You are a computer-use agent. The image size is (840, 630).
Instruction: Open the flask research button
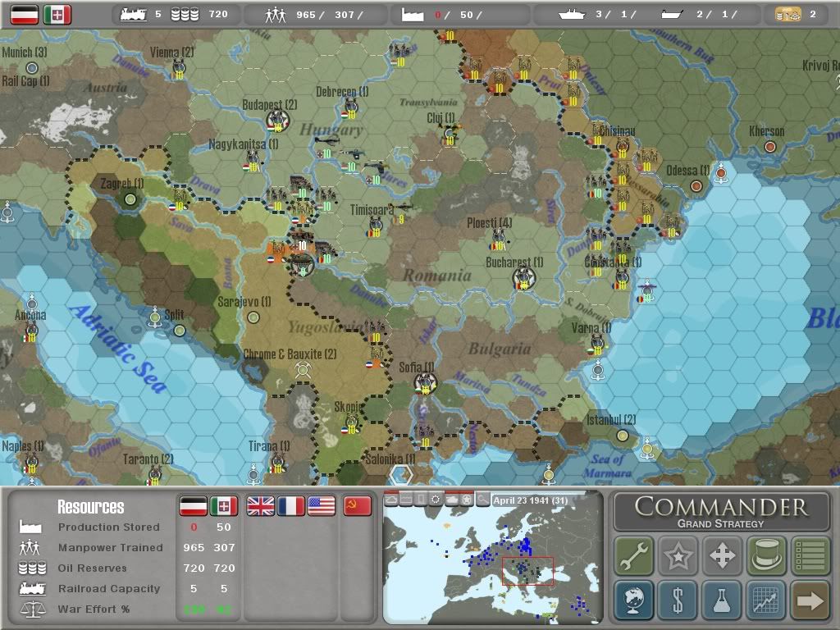click(722, 600)
